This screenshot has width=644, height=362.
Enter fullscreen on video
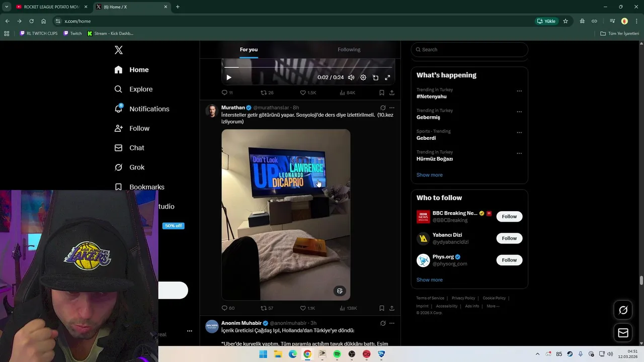tap(387, 77)
